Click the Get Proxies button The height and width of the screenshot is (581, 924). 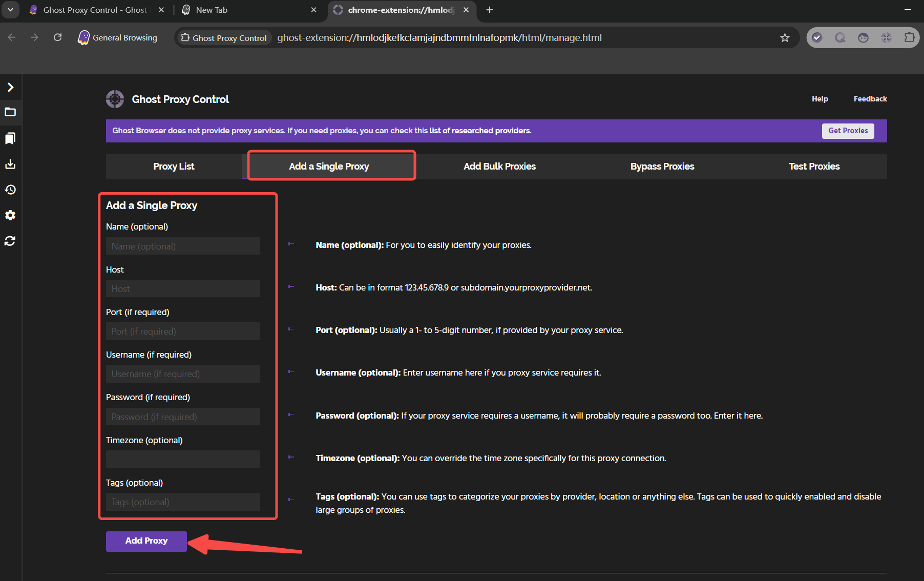tap(848, 131)
